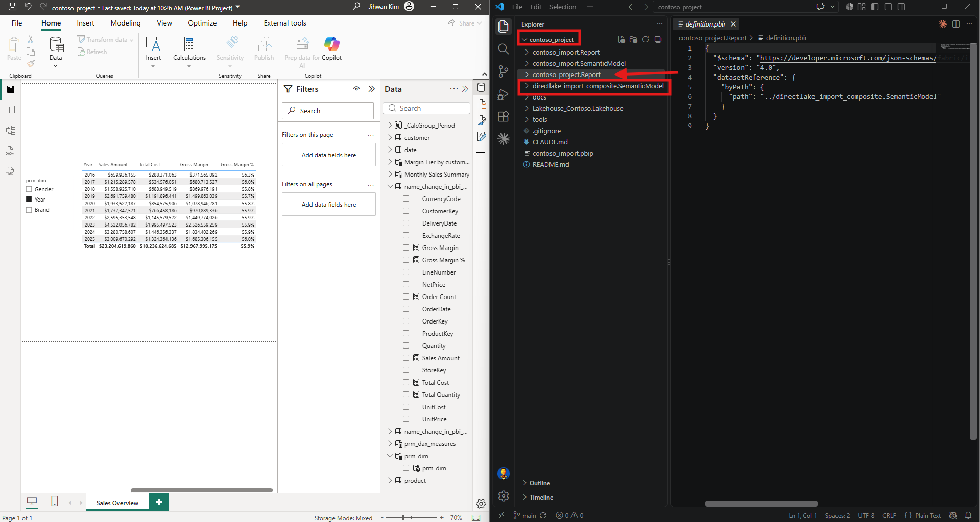Open Source Control in VS Code activity bar
Screen dimensions: 980x522
coord(504,71)
